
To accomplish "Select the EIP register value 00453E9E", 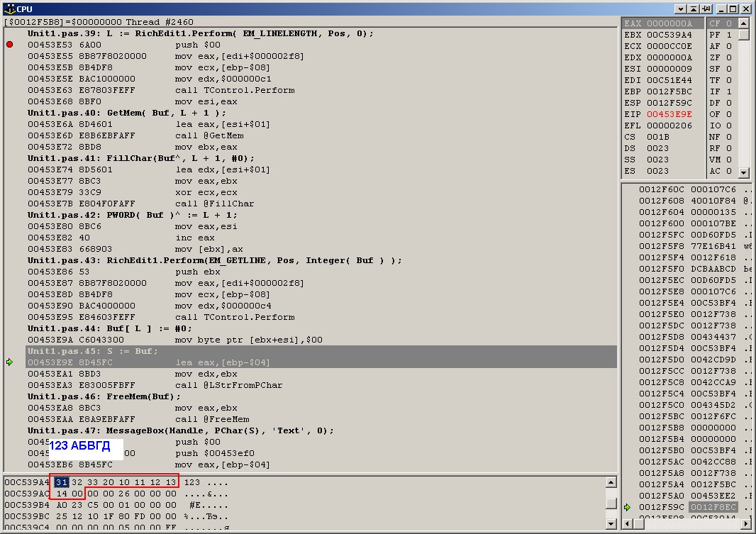I will click(x=669, y=114).
